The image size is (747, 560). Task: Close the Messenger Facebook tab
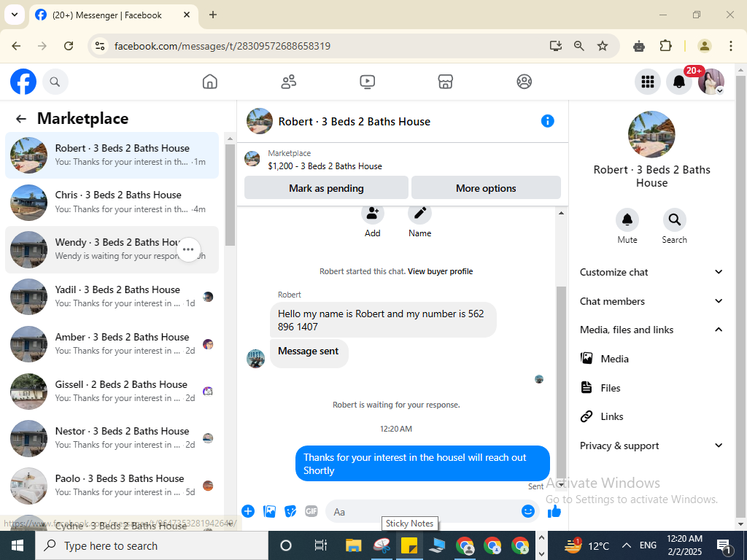pos(187,15)
